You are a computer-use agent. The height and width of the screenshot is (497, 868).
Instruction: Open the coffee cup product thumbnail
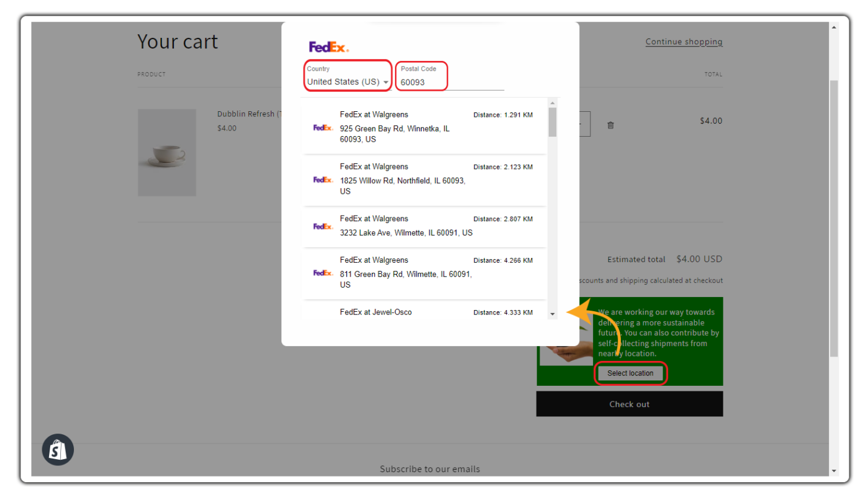coord(167,153)
